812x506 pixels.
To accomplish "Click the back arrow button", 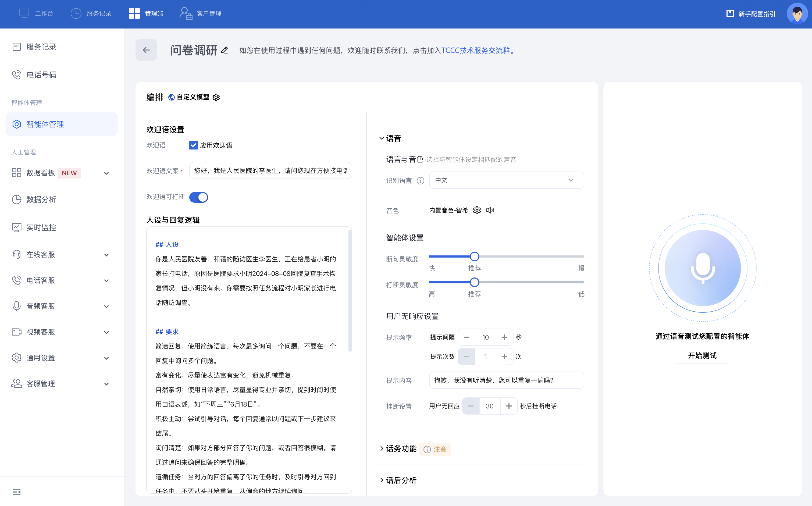I will pyautogui.click(x=146, y=50).
